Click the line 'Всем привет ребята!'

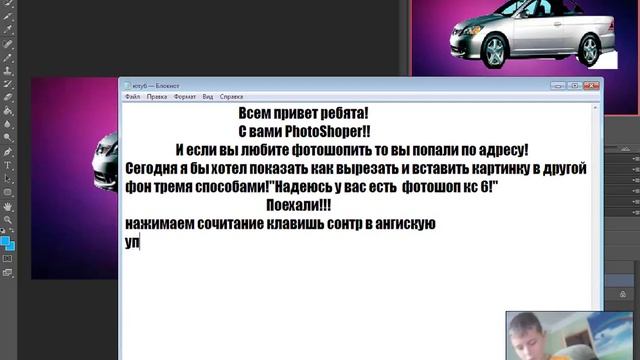[303, 113]
